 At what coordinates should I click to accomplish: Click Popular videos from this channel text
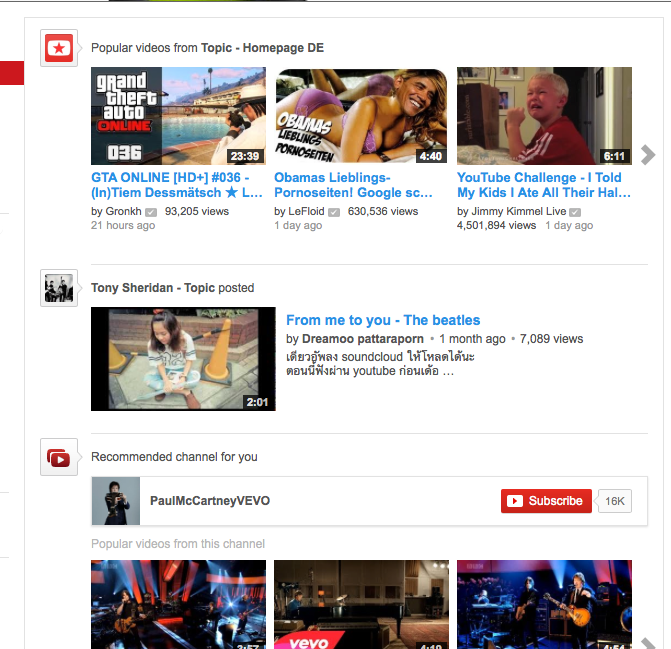pyautogui.click(x=178, y=544)
